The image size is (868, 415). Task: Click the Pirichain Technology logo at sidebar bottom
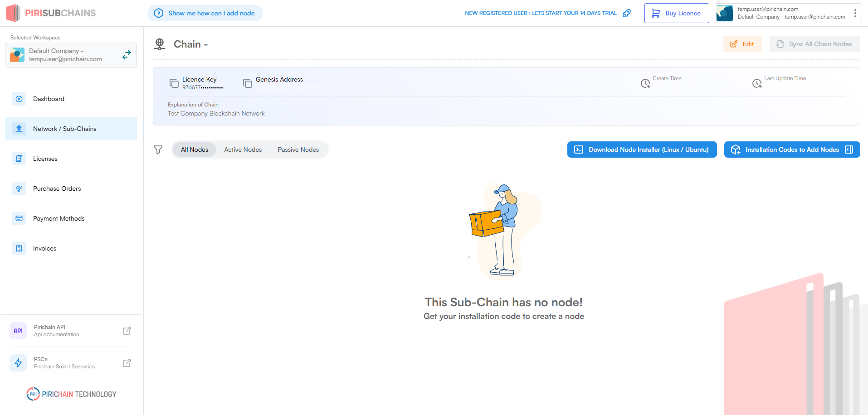click(71, 394)
